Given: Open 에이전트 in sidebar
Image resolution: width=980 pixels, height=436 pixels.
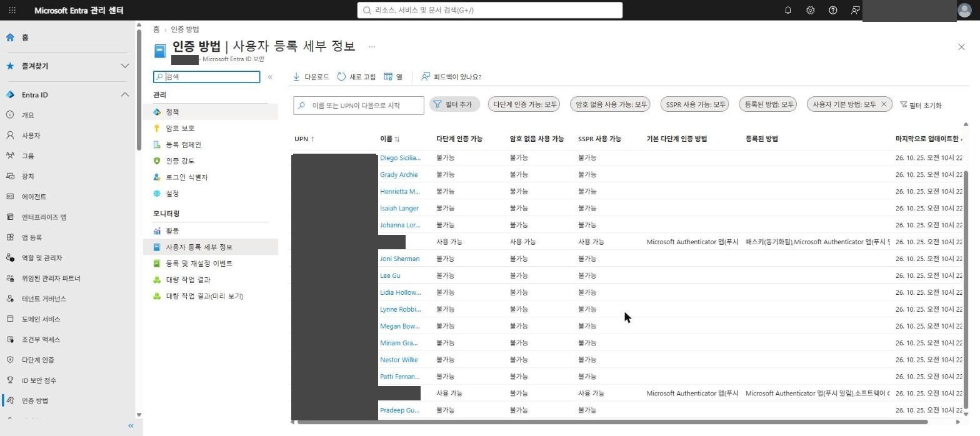Looking at the screenshot, I should tap(34, 197).
